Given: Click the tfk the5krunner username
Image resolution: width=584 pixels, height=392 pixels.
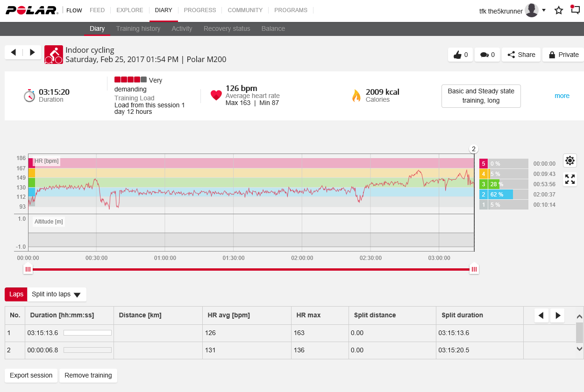Looking at the screenshot, I should 501,11.
